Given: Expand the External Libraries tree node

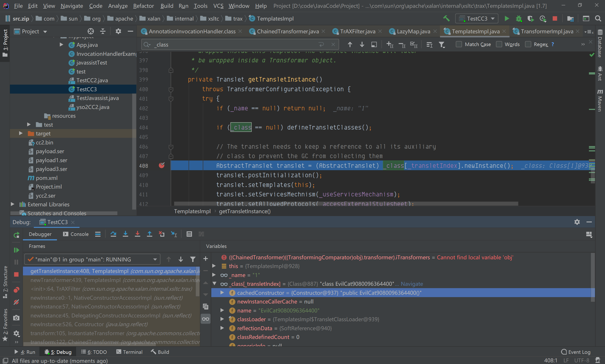Looking at the screenshot, I should [x=13, y=204].
